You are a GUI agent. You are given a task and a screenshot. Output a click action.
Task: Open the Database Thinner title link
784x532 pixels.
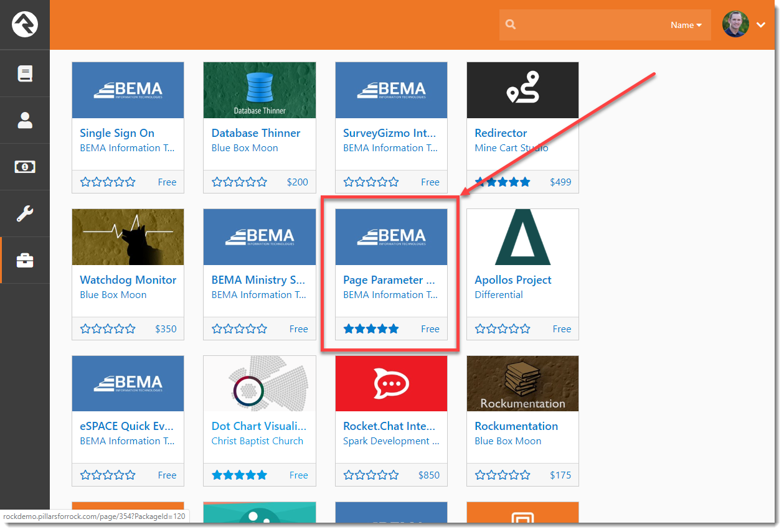click(x=256, y=133)
